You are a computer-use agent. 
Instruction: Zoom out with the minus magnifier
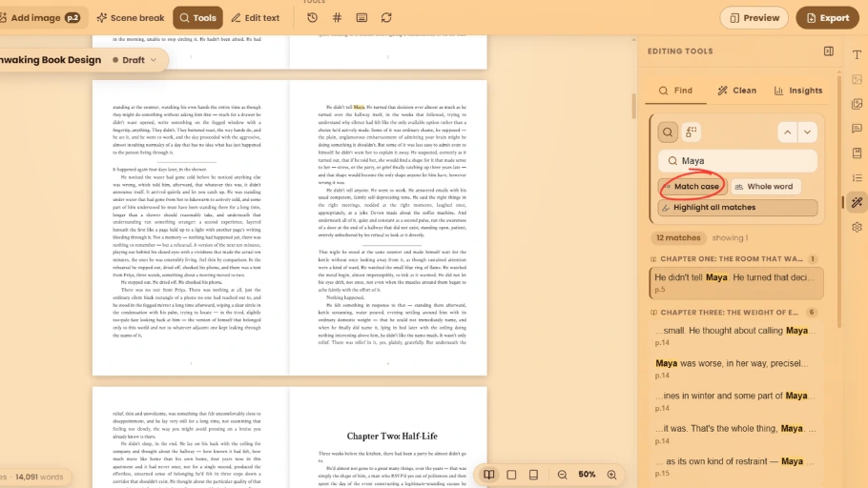pos(563,475)
